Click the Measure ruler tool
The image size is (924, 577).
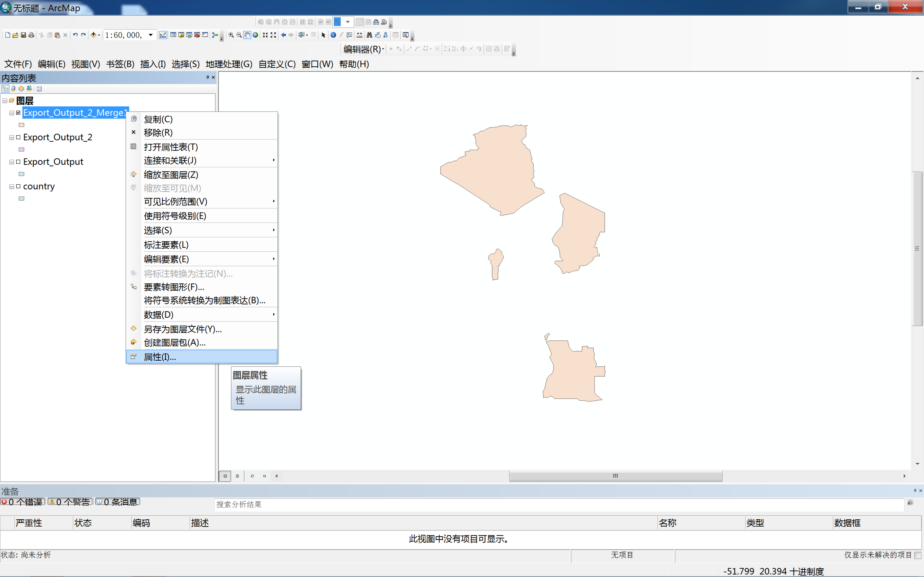359,35
